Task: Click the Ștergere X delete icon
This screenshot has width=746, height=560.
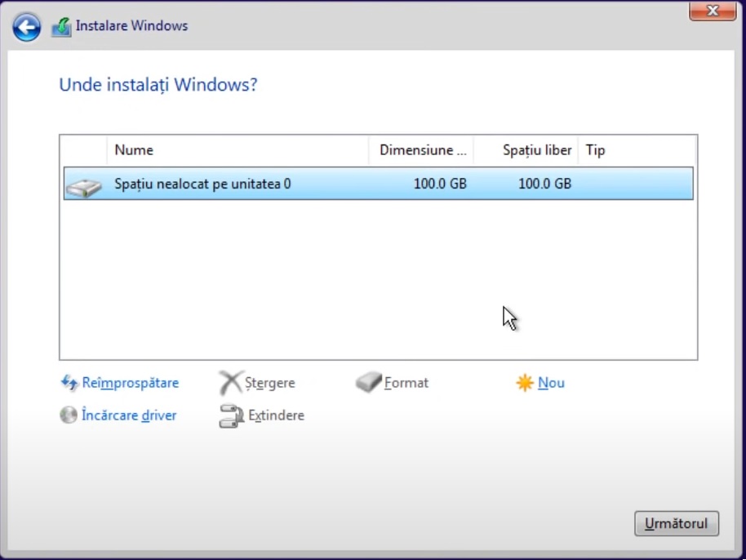Action: [231, 383]
